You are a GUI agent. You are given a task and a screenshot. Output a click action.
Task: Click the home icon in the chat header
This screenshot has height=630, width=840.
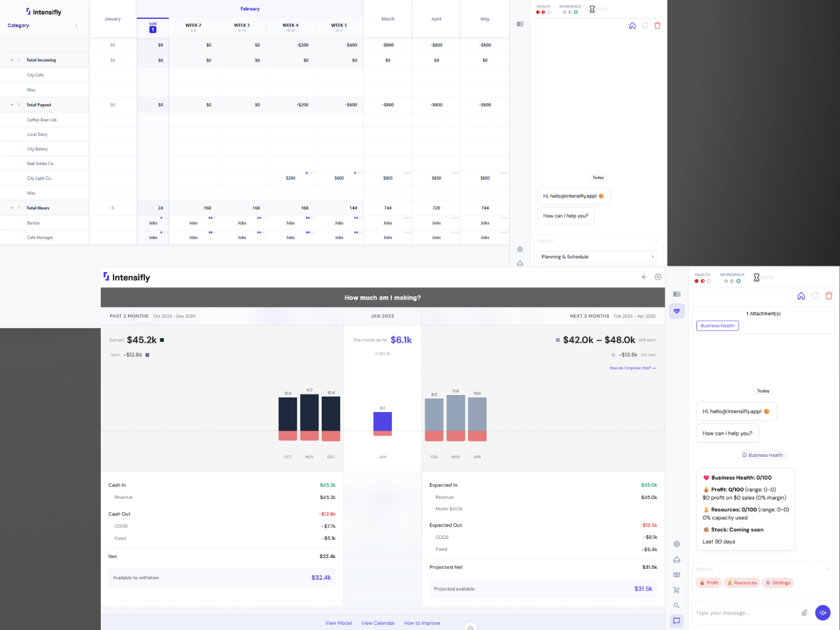coord(801,295)
